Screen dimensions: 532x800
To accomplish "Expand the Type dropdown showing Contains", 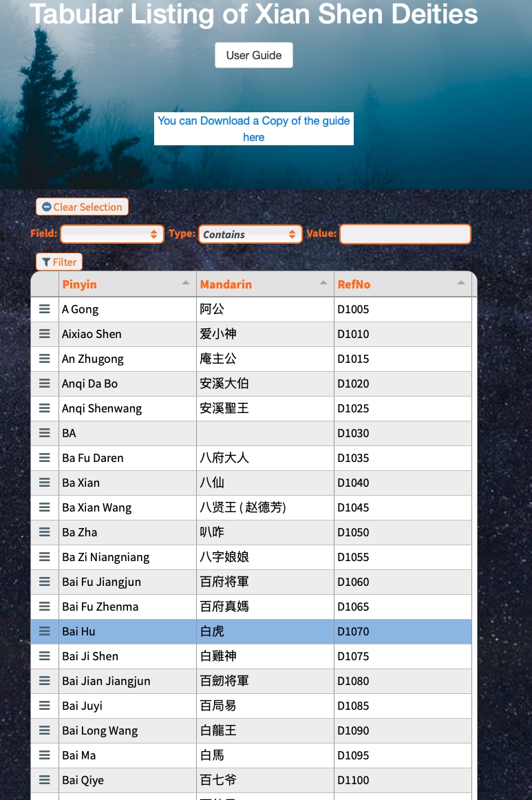I will click(x=251, y=234).
